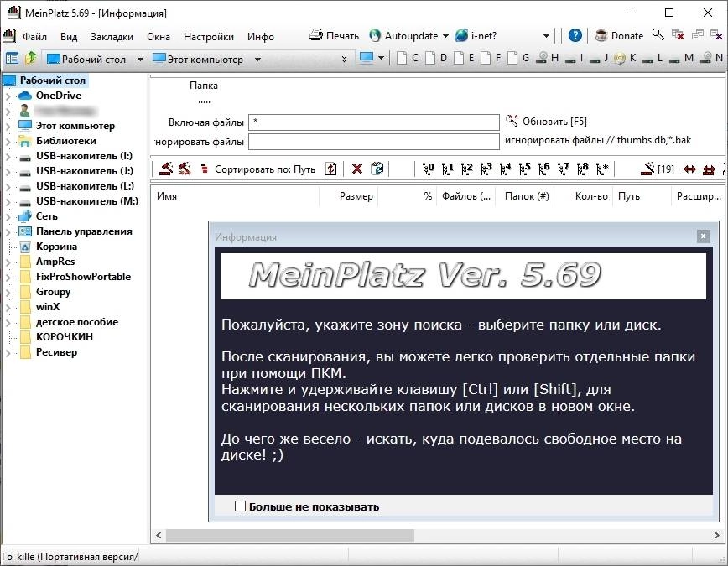The image size is (728, 566).
Task: Click the Обновить [F5] magnifier button
Action: [546, 122]
